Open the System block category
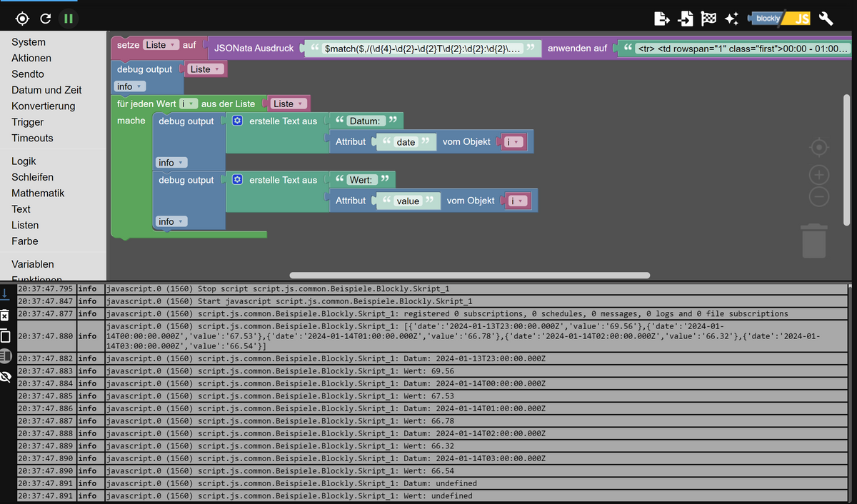This screenshot has height=504, width=857. pyautogui.click(x=29, y=42)
